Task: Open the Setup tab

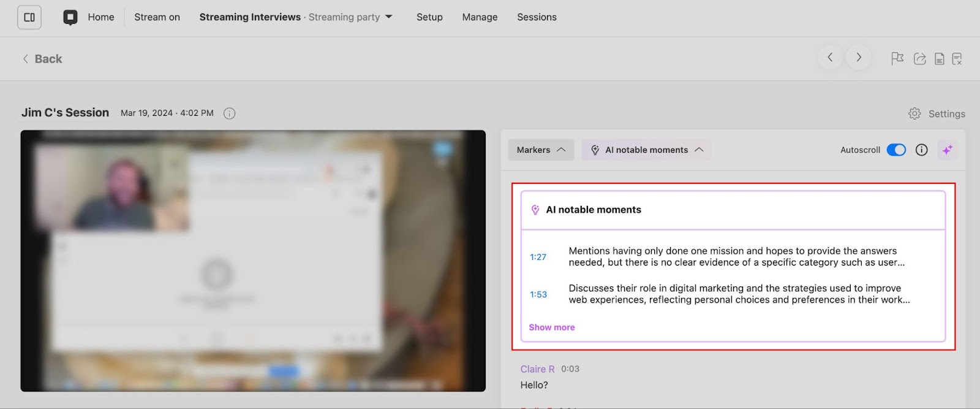Action: [x=429, y=17]
